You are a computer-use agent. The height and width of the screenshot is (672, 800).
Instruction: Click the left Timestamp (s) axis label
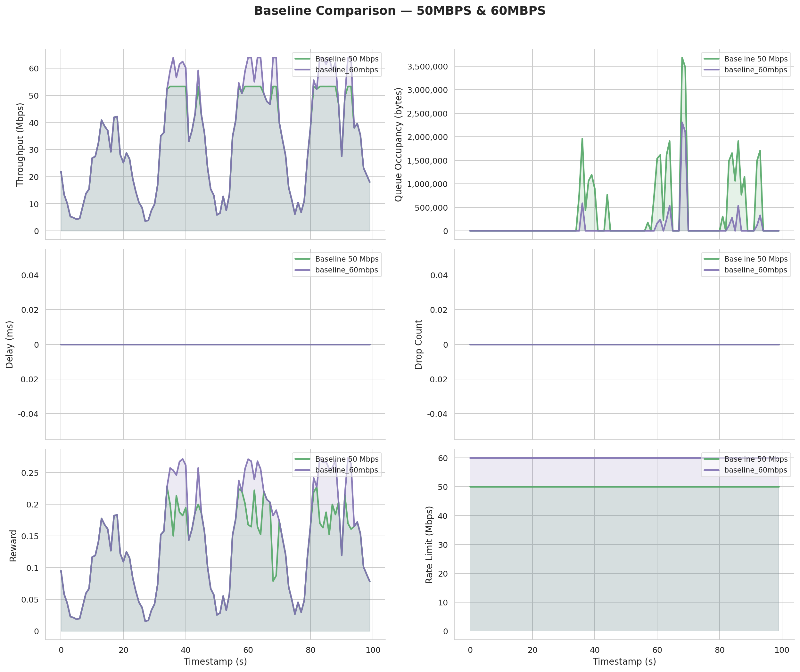pos(215,661)
